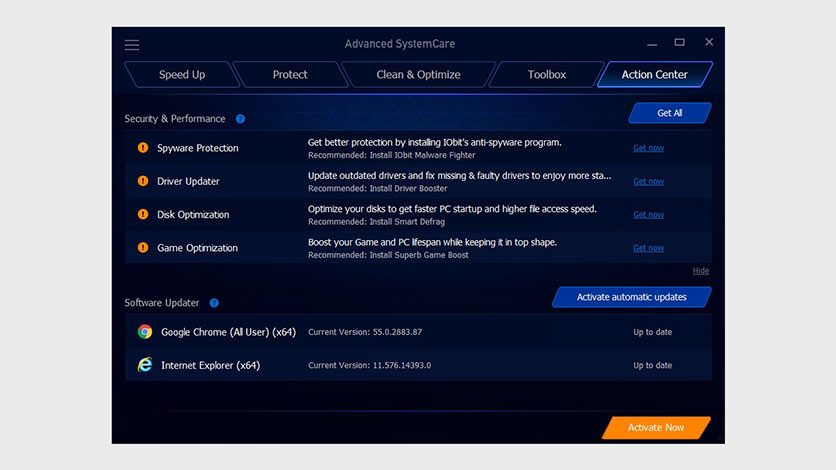836x470 pixels.
Task: Click the Google Chrome icon
Action: 145,332
